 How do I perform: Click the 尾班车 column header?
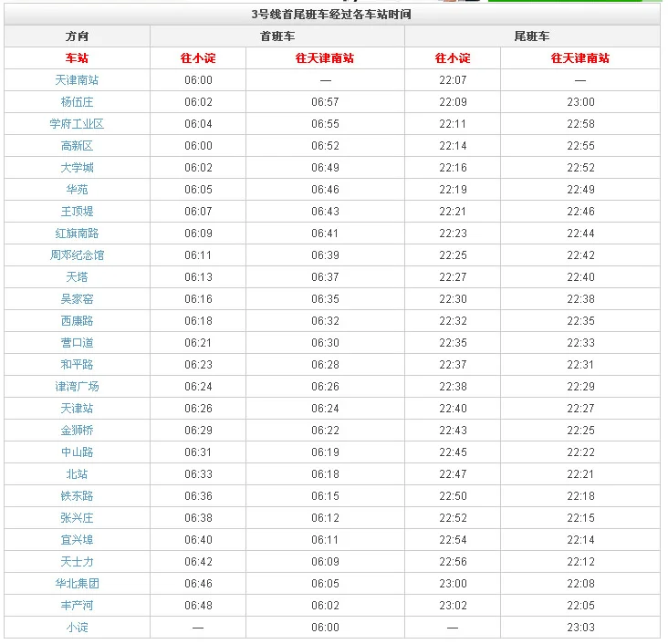coord(532,36)
